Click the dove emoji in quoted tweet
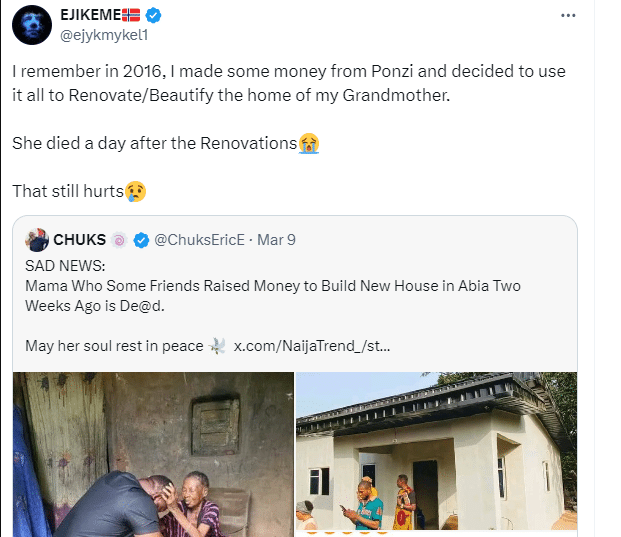 [x=217, y=346]
